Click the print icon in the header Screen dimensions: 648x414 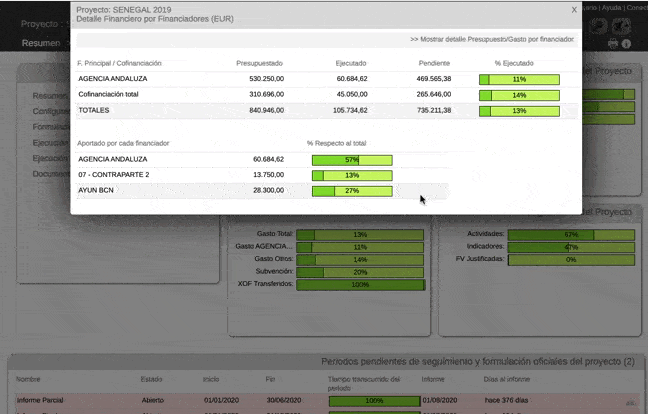click(613, 45)
